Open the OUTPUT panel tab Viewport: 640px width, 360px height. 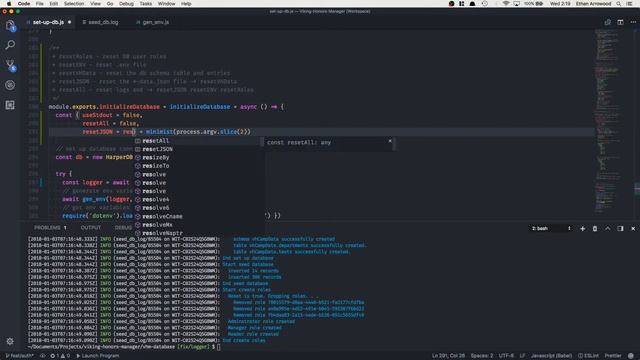91,227
